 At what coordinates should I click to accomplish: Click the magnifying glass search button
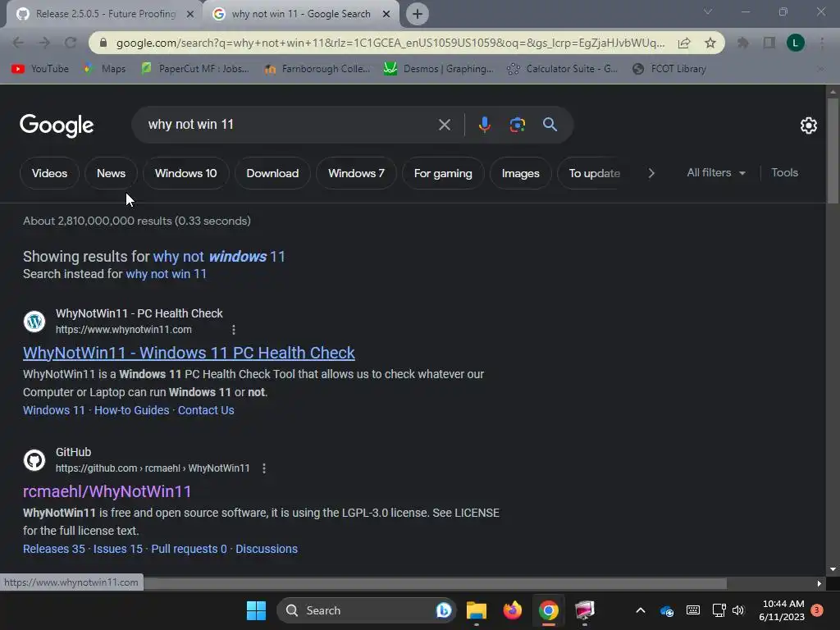coord(550,125)
